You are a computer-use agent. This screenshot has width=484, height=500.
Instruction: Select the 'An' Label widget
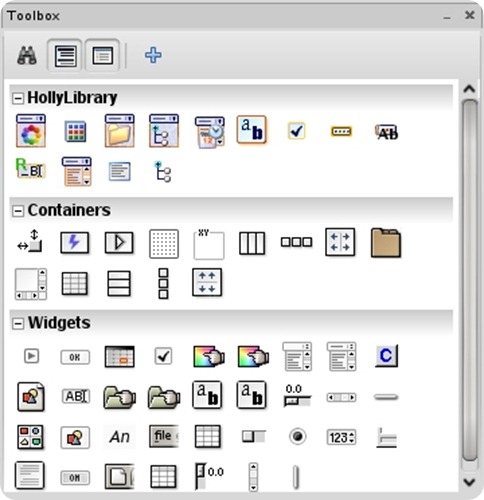click(x=120, y=437)
